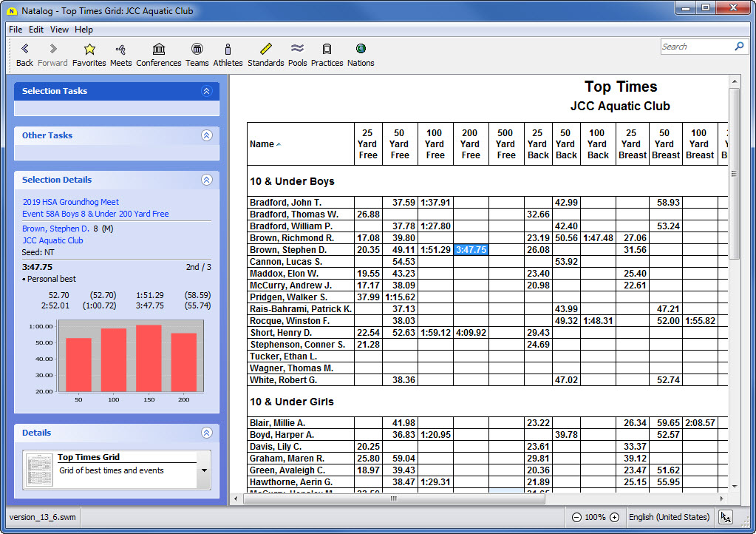The image size is (756, 534).
Task: Open the File menu
Action: 16,30
